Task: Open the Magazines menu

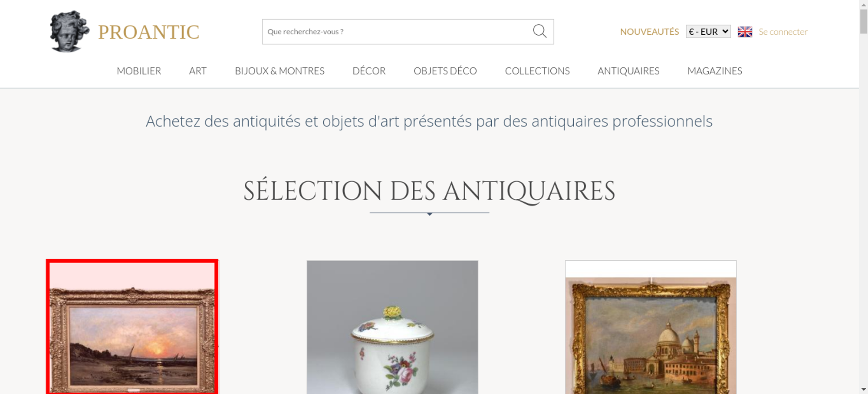Action: (x=715, y=71)
